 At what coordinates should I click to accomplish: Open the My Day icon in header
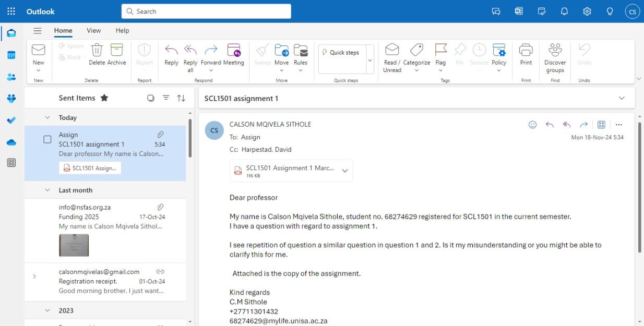pos(542,11)
